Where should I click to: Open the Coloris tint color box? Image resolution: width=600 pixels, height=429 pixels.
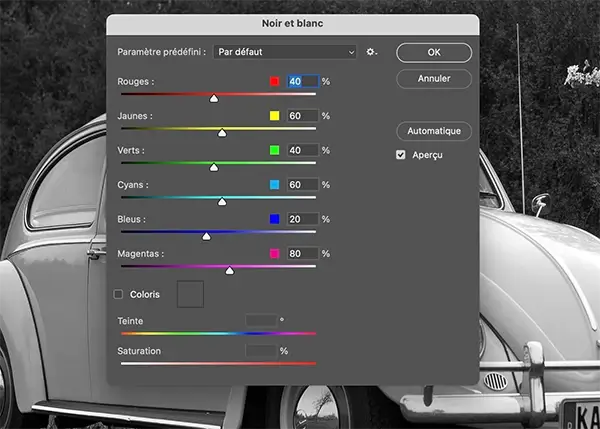coord(190,294)
